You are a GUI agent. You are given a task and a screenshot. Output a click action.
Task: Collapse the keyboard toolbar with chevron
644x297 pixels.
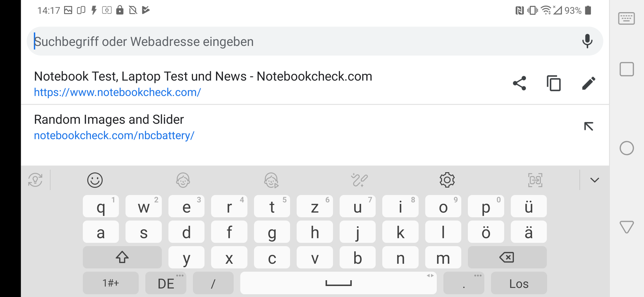pos(594,180)
